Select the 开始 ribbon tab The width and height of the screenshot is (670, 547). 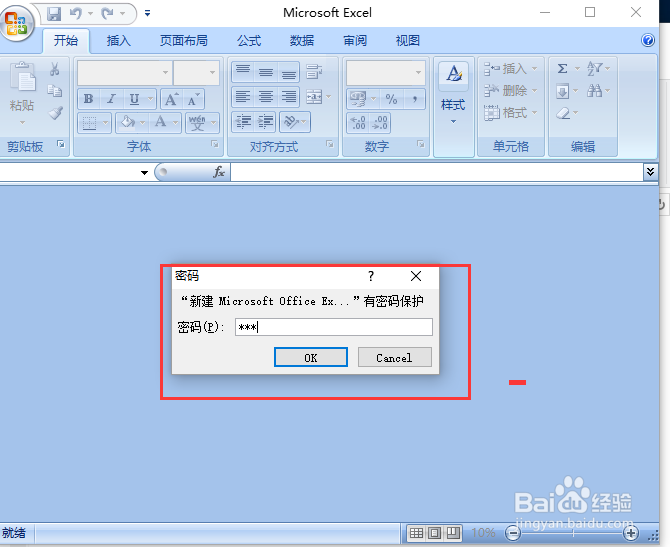66,41
